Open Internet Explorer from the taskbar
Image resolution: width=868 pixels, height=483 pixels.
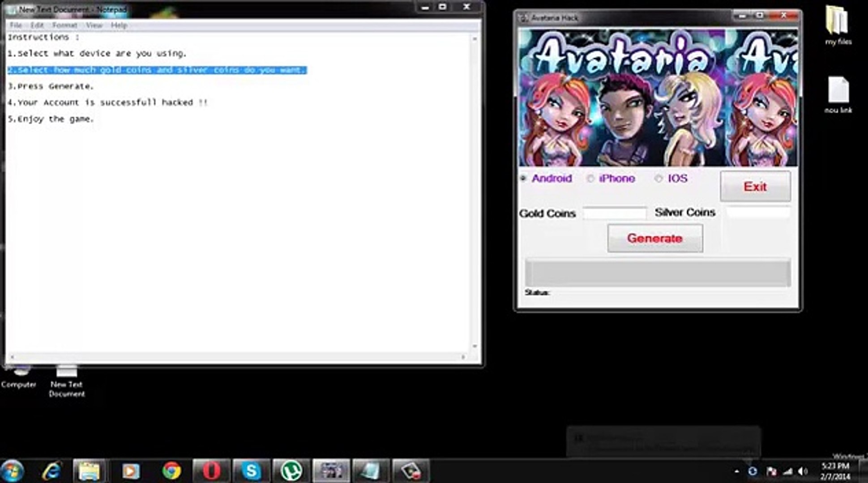click(51, 470)
